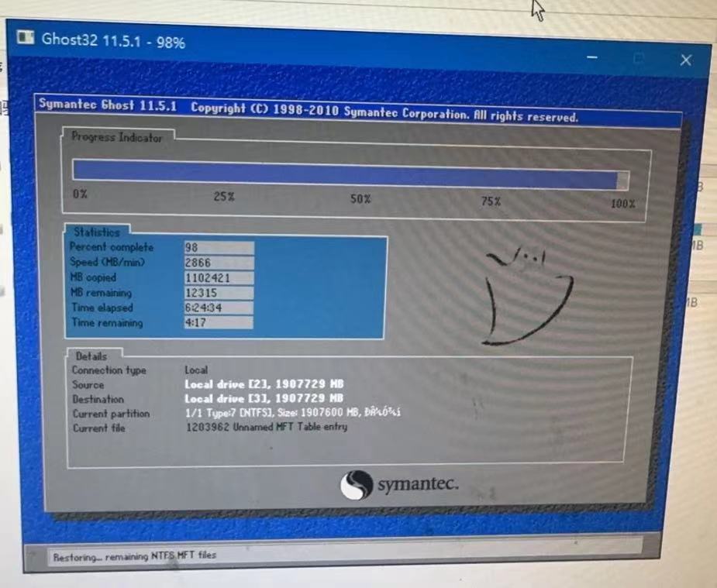Viewport: 717px width, 588px height.
Task: Click the '75%' progress scale label
Action: (x=491, y=201)
